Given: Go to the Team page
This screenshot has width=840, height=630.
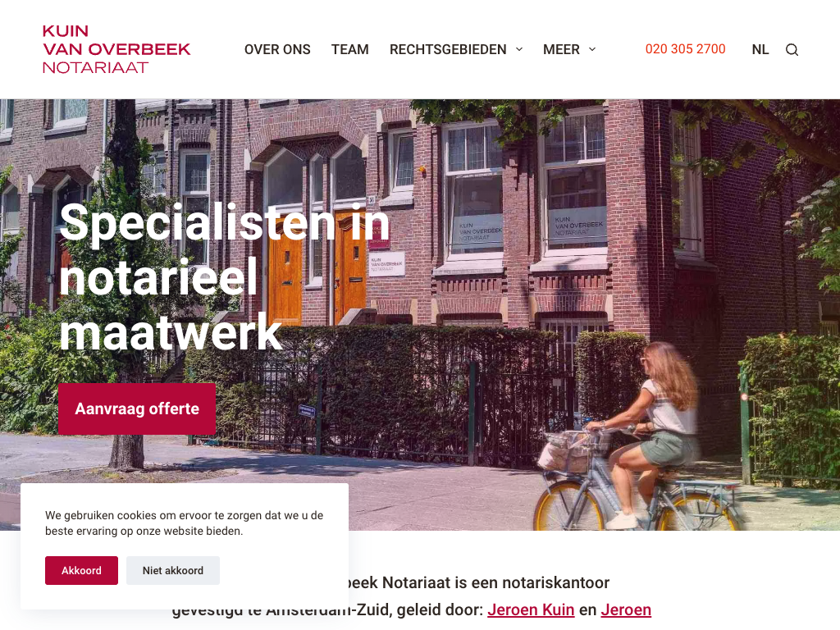Looking at the screenshot, I should click(x=349, y=49).
